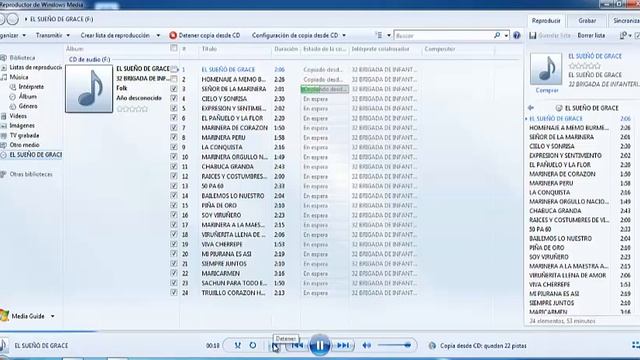Select Imágenes in the sidebar
This screenshot has height=360, width=640.
point(22,126)
